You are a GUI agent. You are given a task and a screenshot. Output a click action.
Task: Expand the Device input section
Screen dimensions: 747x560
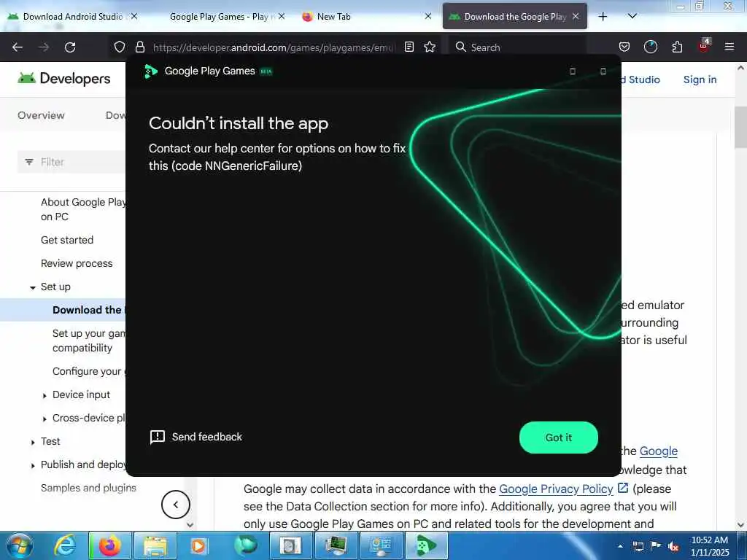44,395
